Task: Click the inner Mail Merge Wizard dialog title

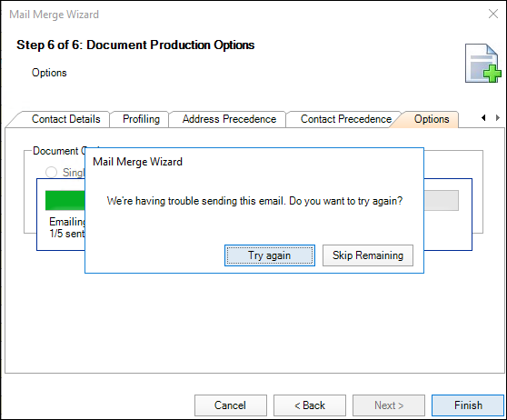Action: 137,162
